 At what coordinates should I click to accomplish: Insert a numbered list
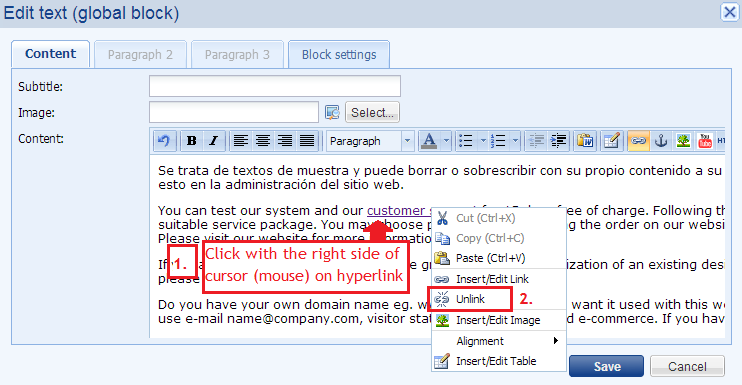[498, 140]
